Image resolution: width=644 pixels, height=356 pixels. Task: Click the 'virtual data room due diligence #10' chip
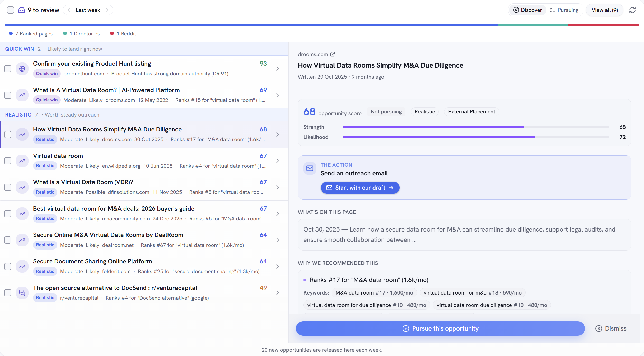[x=492, y=305]
